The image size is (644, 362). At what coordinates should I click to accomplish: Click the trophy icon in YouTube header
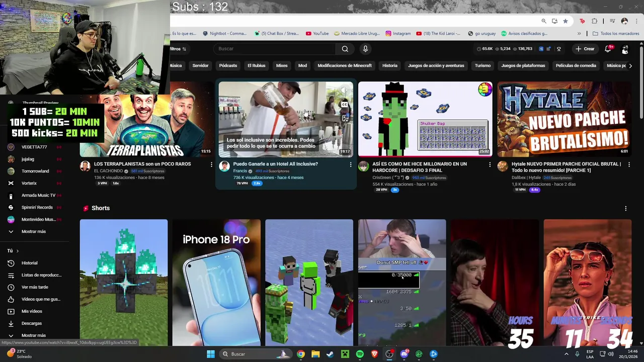pos(558,49)
